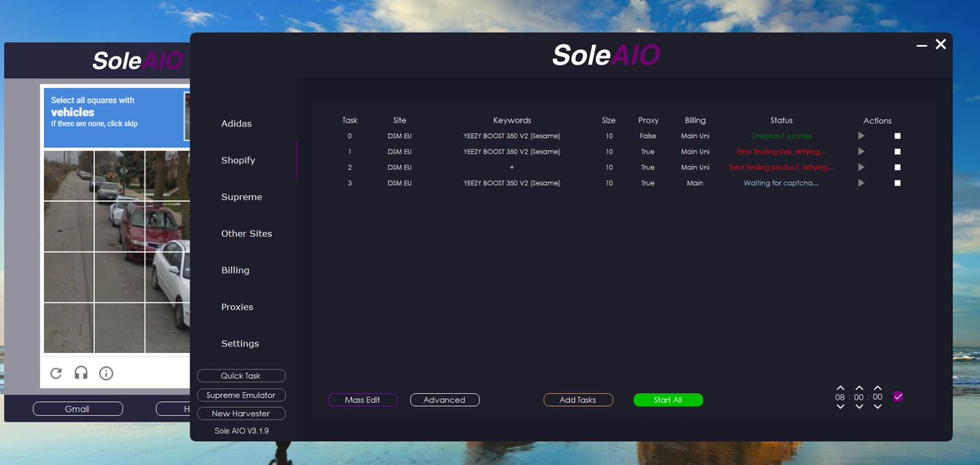Select the 'Checkout success' status text
This screenshot has width=980, height=465.
[781, 136]
